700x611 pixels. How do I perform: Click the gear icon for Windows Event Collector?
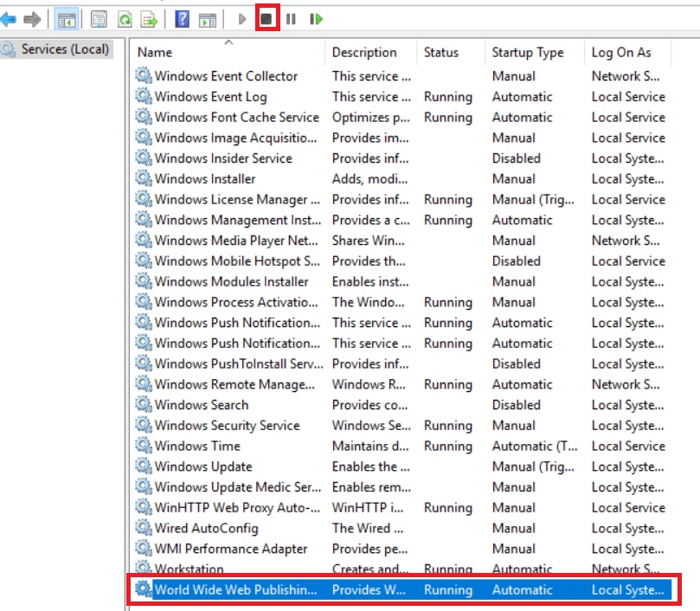pyautogui.click(x=144, y=75)
